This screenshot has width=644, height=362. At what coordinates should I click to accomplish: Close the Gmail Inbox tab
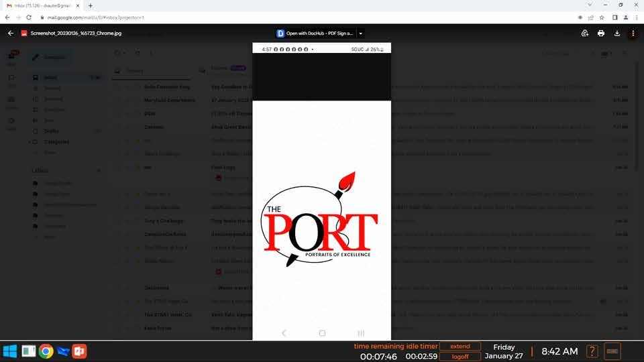point(78,6)
